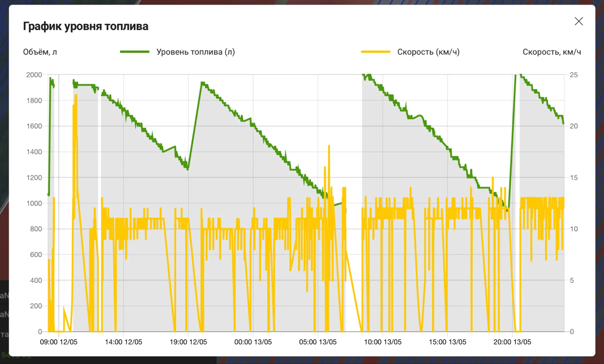The width and height of the screenshot is (604, 364).
Task: Click the Скорость, км/ч axis title
Action: (551, 52)
